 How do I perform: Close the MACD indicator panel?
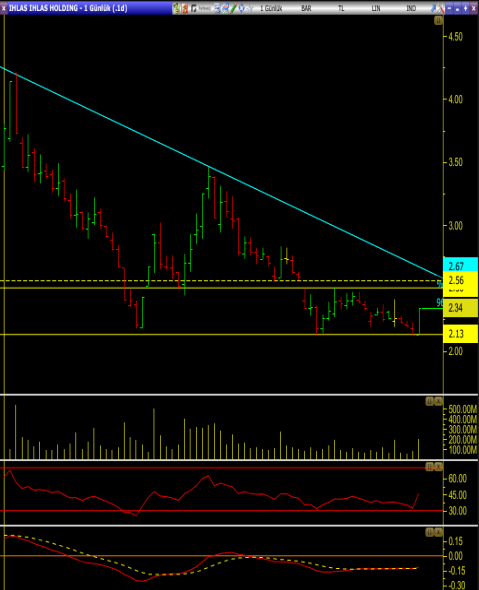[438, 532]
